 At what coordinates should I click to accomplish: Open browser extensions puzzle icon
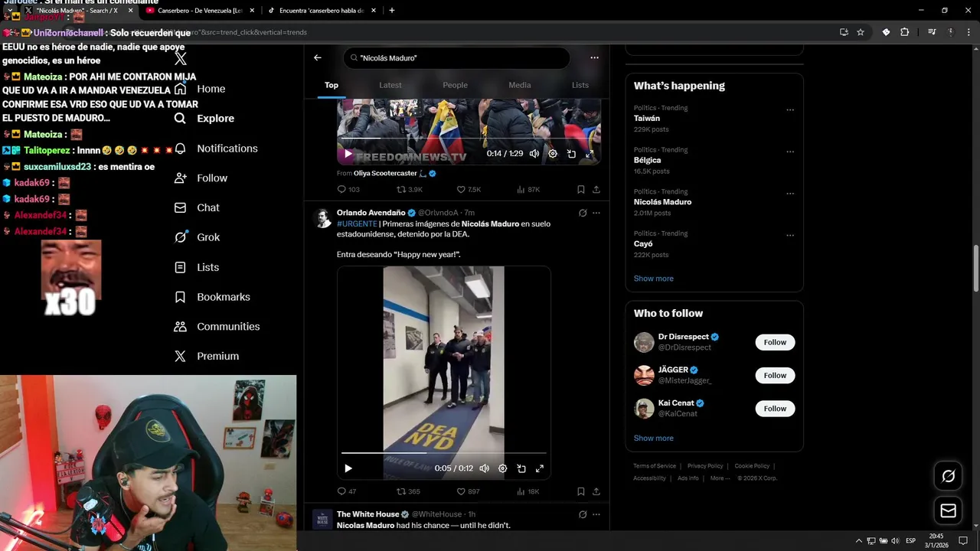pos(905,32)
